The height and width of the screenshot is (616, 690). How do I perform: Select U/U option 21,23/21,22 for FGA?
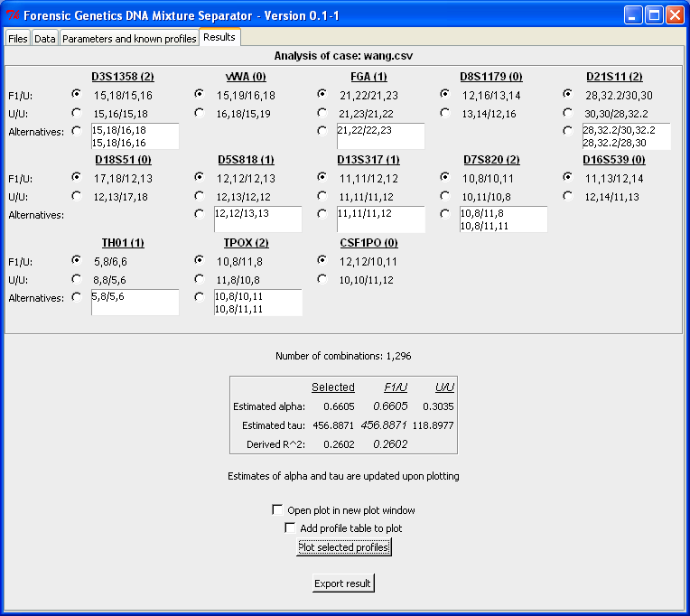(322, 113)
